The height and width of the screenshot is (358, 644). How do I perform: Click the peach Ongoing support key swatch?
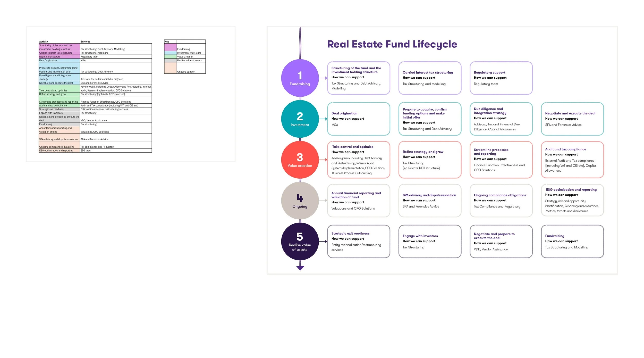pyautogui.click(x=170, y=68)
